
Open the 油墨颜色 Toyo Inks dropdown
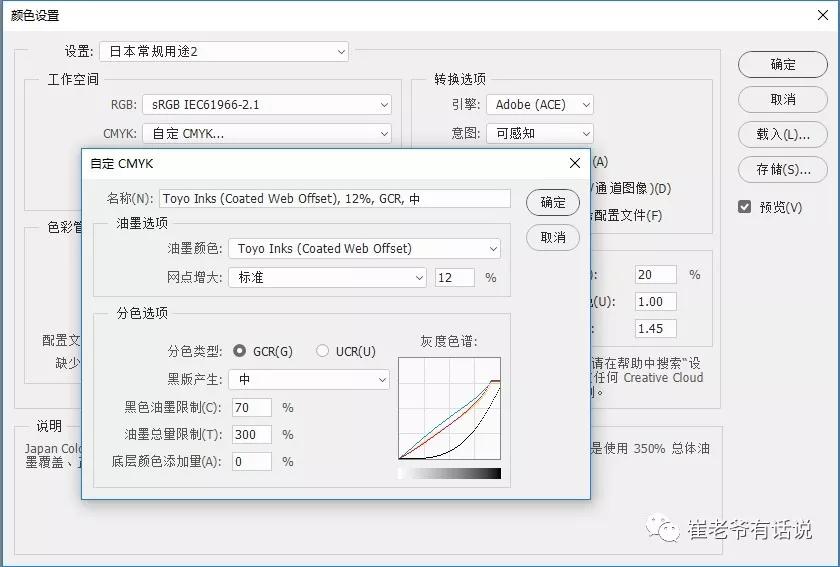click(x=364, y=249)
